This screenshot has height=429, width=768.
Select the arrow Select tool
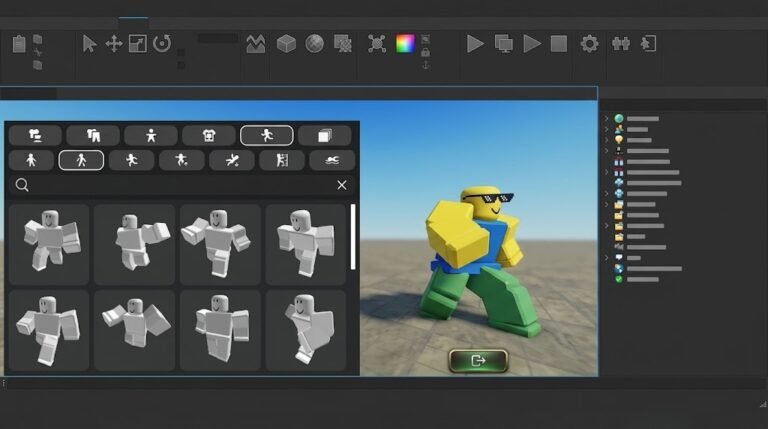coord(89,44)
